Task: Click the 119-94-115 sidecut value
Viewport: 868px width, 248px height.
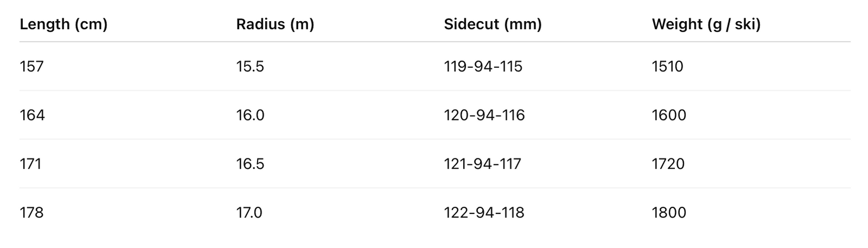Action: tap(483, 66)
